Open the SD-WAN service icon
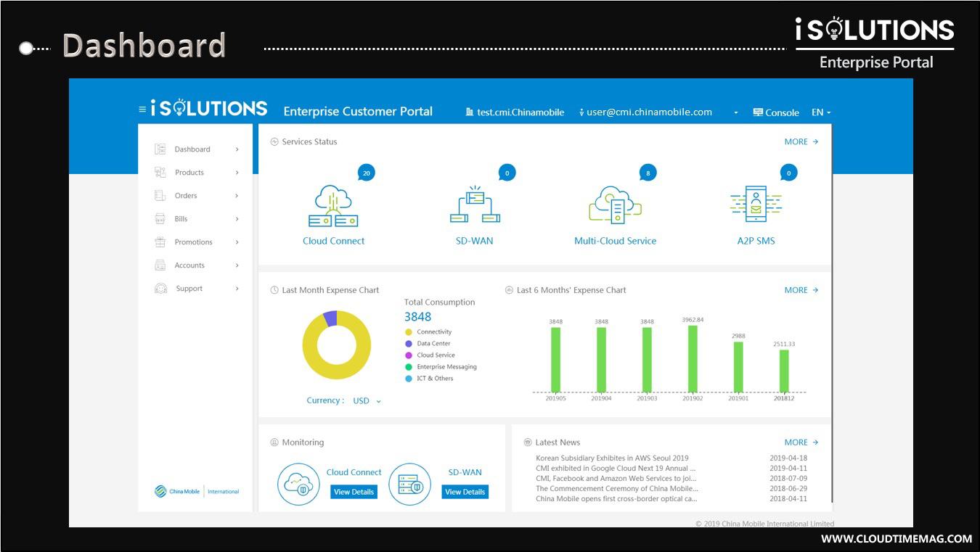The image size is (980, 552). click(475, 205)
